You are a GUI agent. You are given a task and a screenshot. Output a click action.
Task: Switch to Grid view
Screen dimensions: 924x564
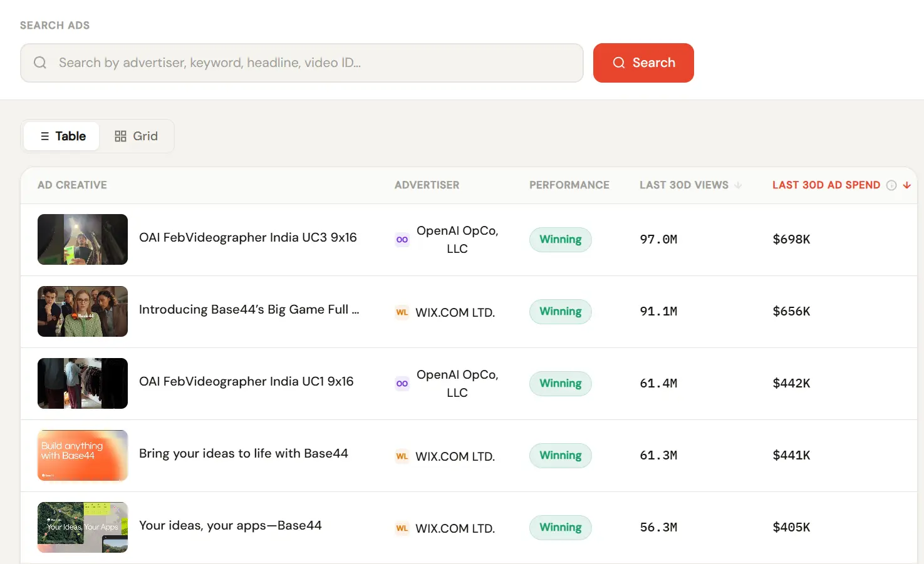136,136
